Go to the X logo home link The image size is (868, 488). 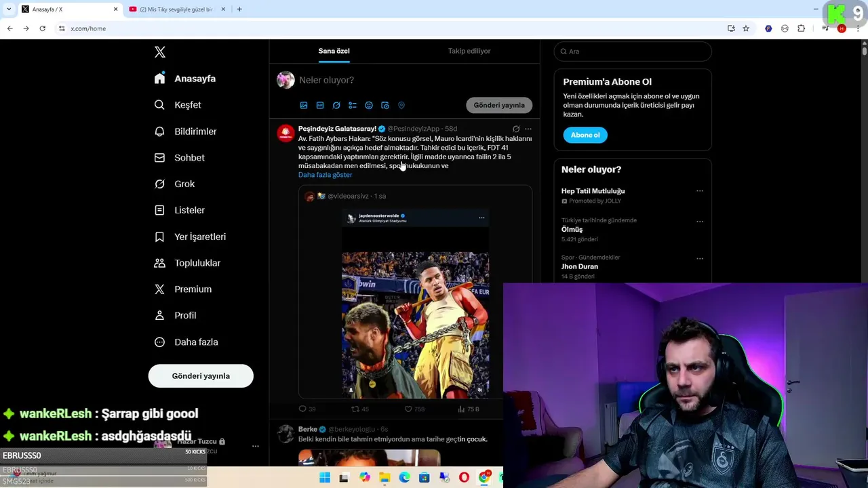pyautogui.click(x=160, y=52)
